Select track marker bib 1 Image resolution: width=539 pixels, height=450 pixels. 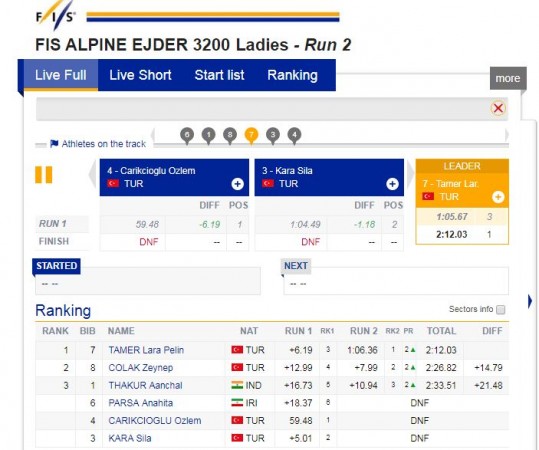tap(209, 135)
